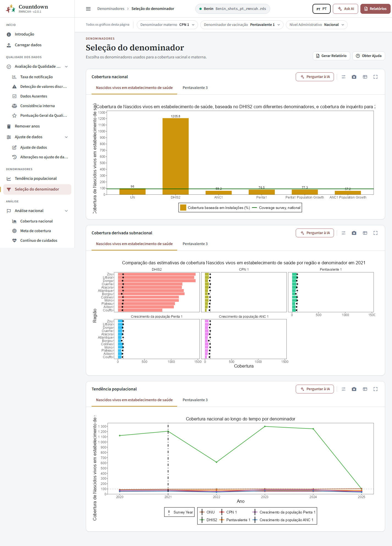Show data table icon in Tendência populacional card
The width and height of the screenshot is (392, 546).
click(365, 389)
